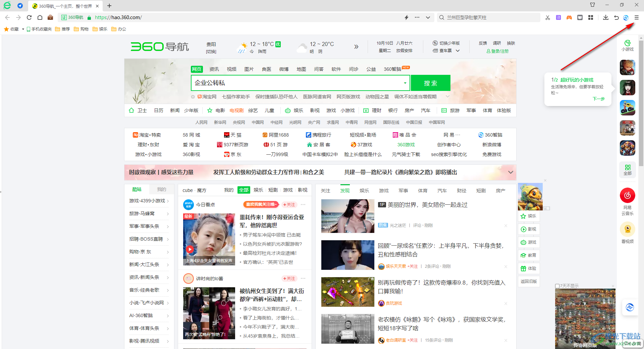The width and height of the screenshot is (644, 349).
Task: Select the 资讯 search tab
Action: pyautogui.click(x=214, y=69)
